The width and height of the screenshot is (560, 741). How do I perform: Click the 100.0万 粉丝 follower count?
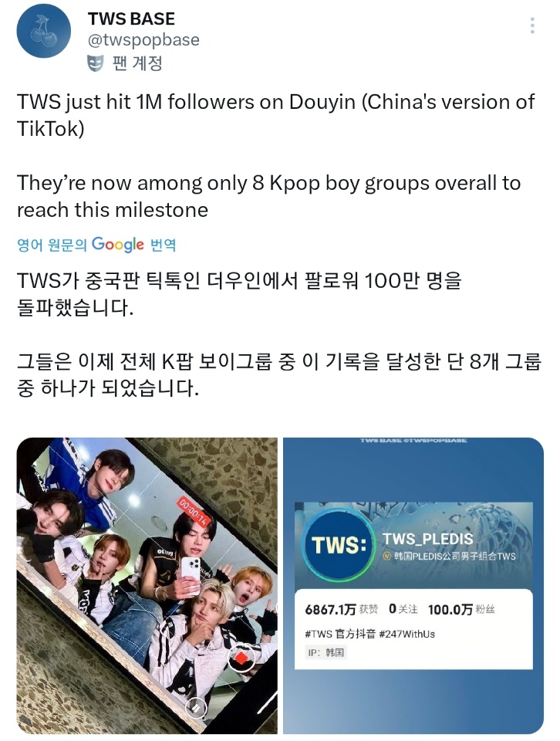pyautogui.click(x=461, y=610)
